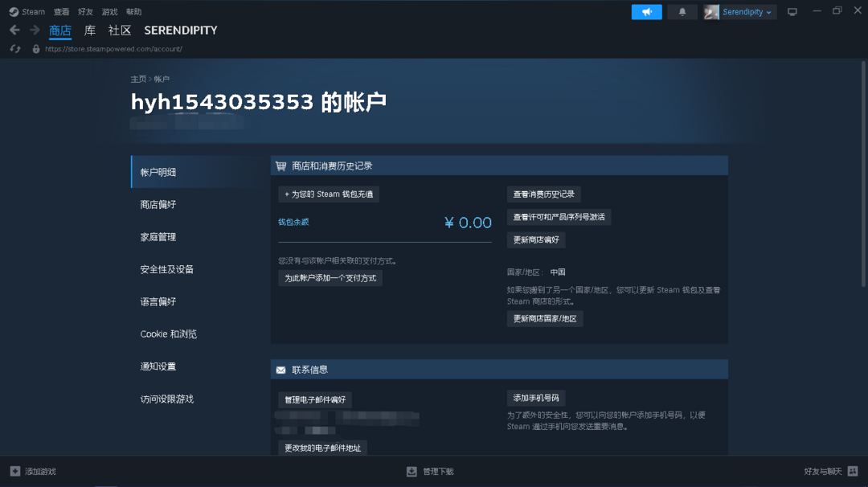This screenshot has height=487, width=868.
Task: Click the 钱包余额 link
Action: [293, 222]
